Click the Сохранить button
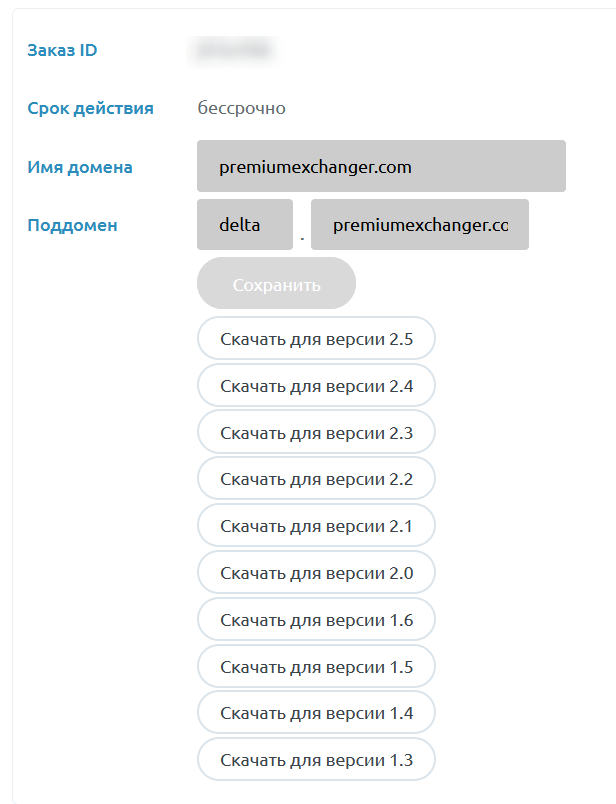 point(276,283)
